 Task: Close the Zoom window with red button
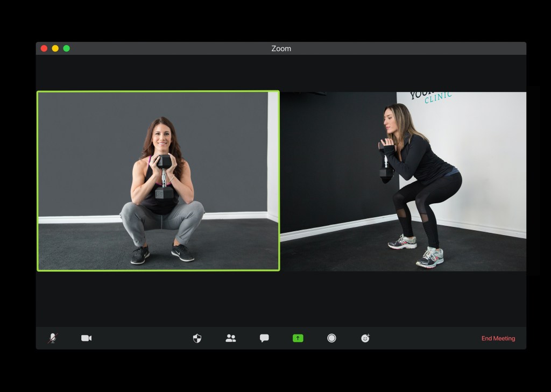point(44,48)
